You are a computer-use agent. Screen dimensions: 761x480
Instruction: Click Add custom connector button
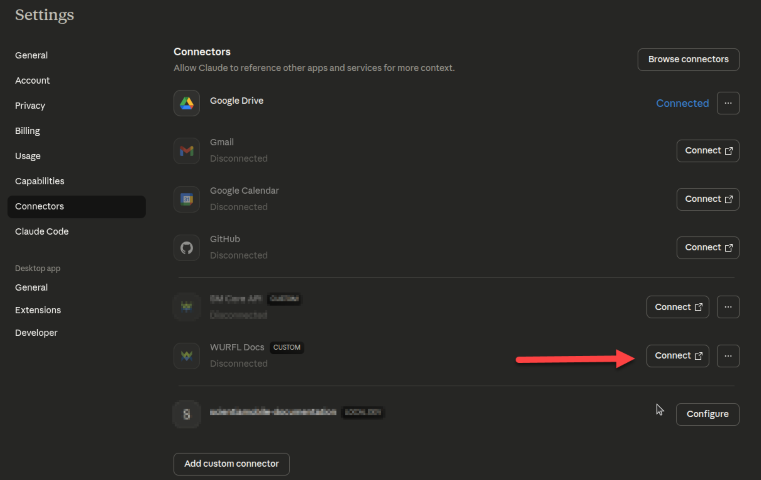coord(232,464)
